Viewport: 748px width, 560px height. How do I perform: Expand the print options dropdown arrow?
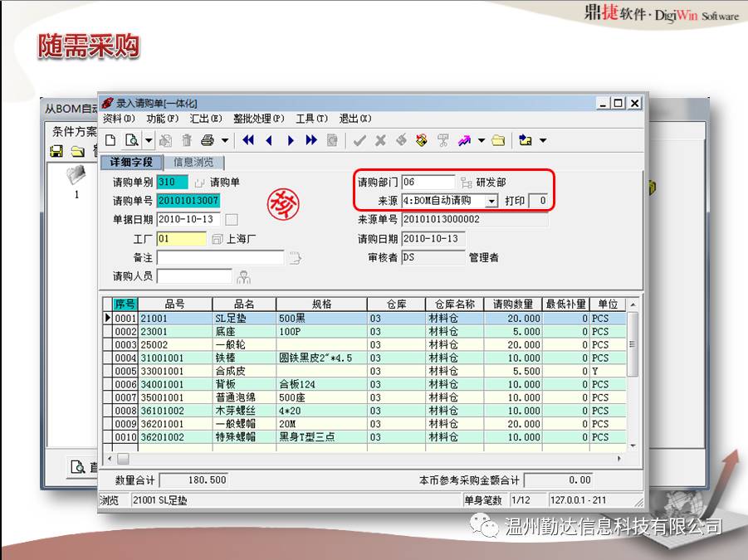(224, 140)
